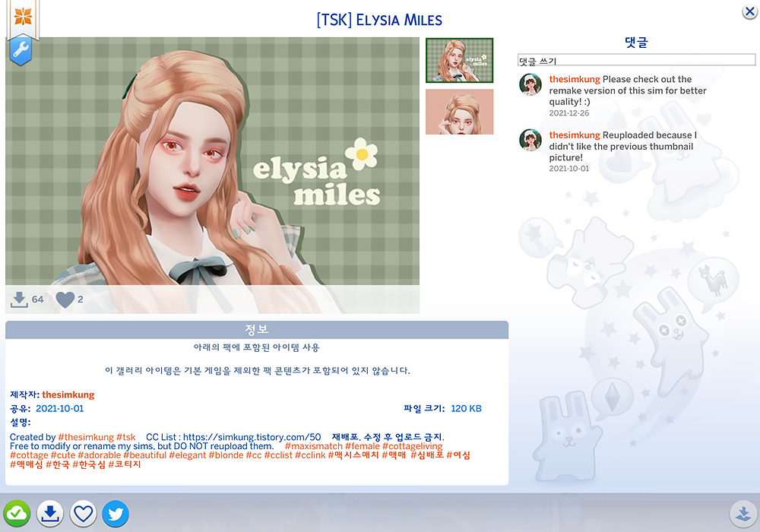Click the blue wrench custom content badge

(21, 50)
